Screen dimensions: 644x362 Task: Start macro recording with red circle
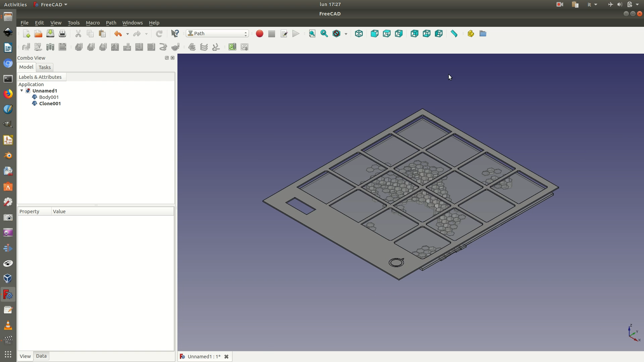coord(260,34)
